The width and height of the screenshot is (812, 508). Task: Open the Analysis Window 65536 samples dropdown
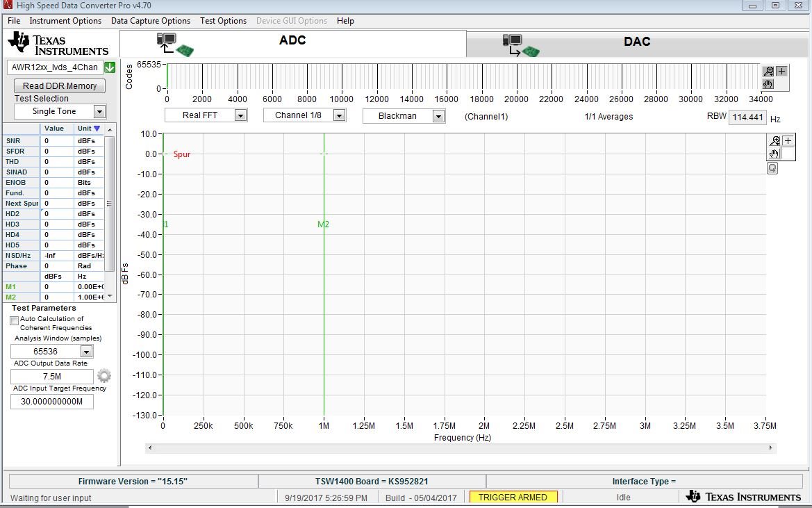[x=87, y=352]
